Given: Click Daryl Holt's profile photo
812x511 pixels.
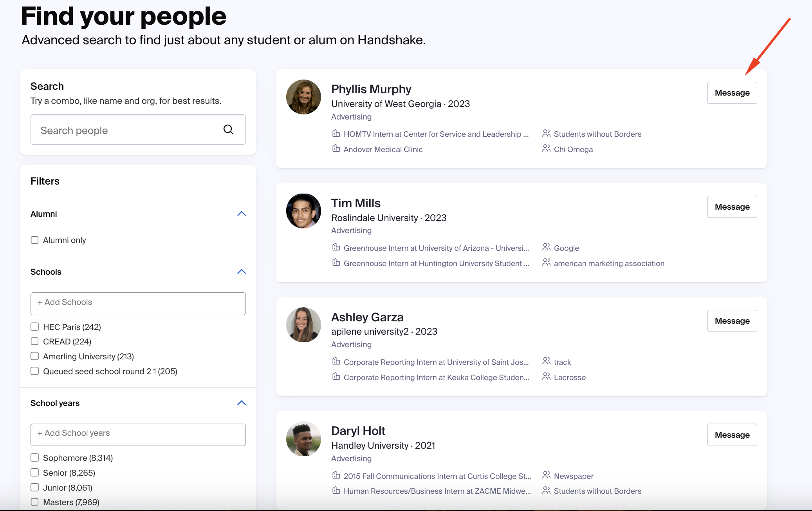Looking at the screenshot, I should click(x=303, y=439).
